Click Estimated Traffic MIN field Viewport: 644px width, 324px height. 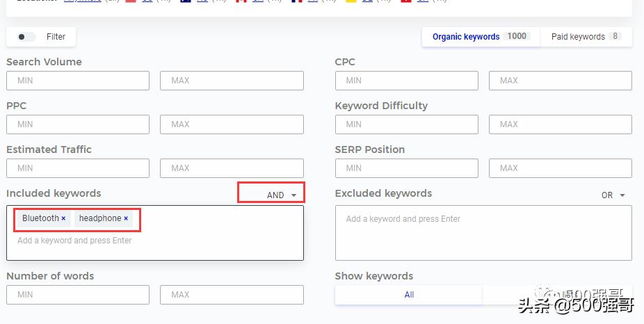pos(78,168)
